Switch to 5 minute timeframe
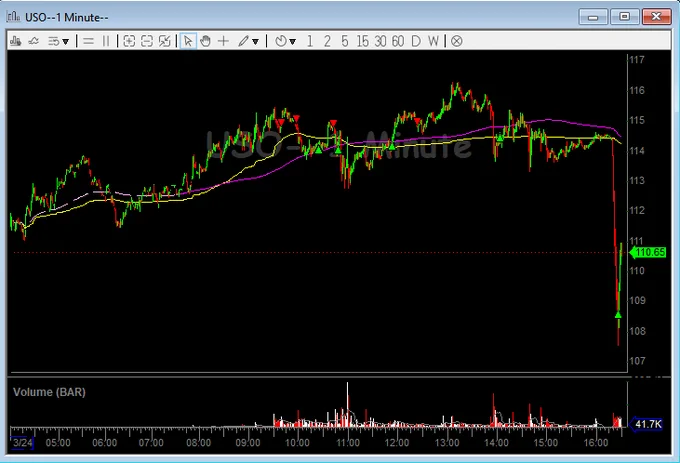This screenshot has width=680, height=463. [x=345, y=41]
